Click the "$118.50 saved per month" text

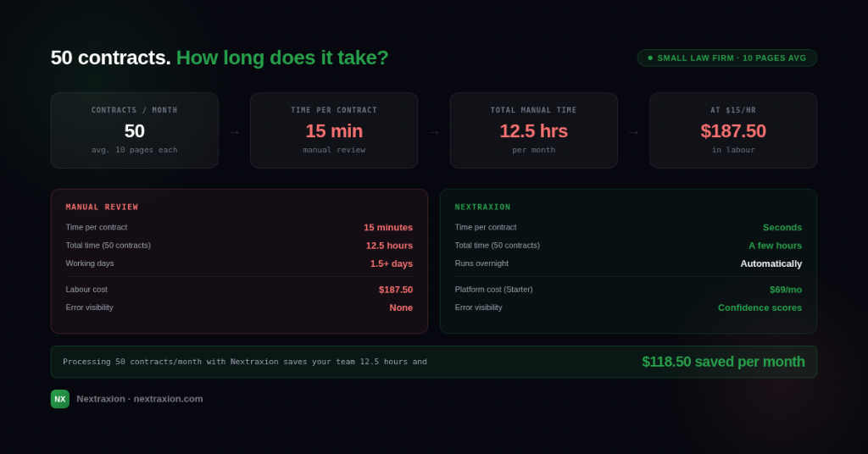(723, 362)
